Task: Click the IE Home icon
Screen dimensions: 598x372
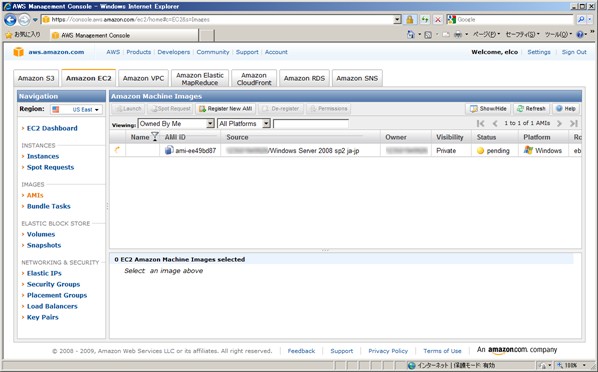Action: click(x=410, y=35)
